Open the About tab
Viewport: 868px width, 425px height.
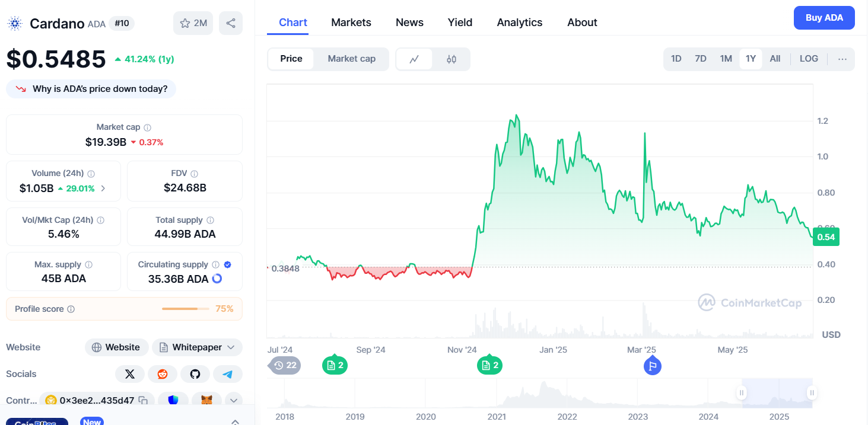click(x=582, y=23)
